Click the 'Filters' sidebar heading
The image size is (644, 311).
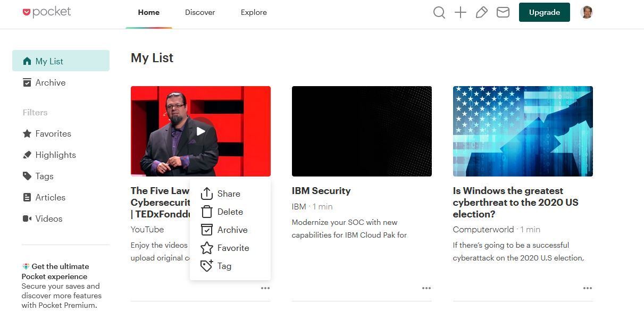click(x=35, y=112)
